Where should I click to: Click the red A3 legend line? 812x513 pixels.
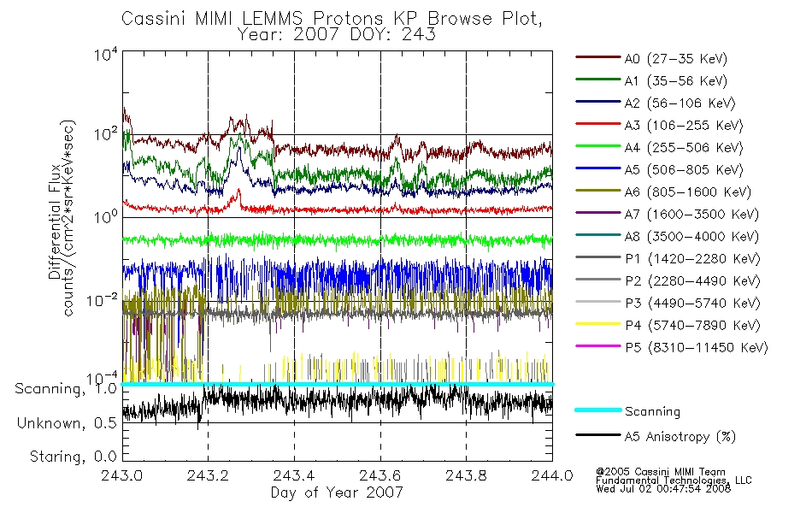[598, 124]
